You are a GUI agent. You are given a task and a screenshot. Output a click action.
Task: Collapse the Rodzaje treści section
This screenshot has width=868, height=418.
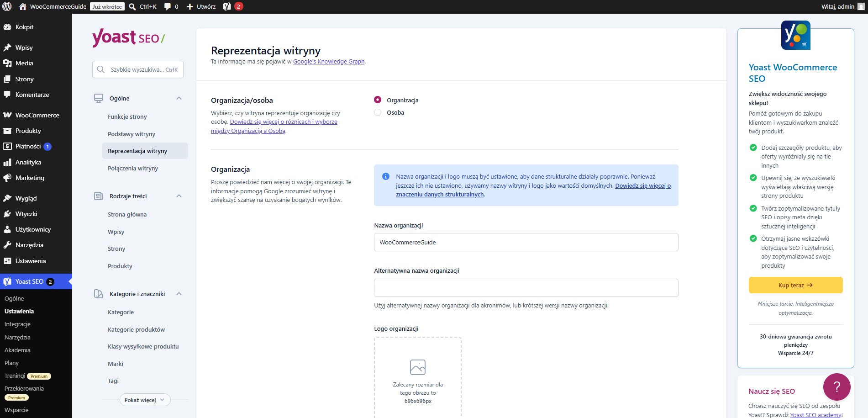(179, 196)
